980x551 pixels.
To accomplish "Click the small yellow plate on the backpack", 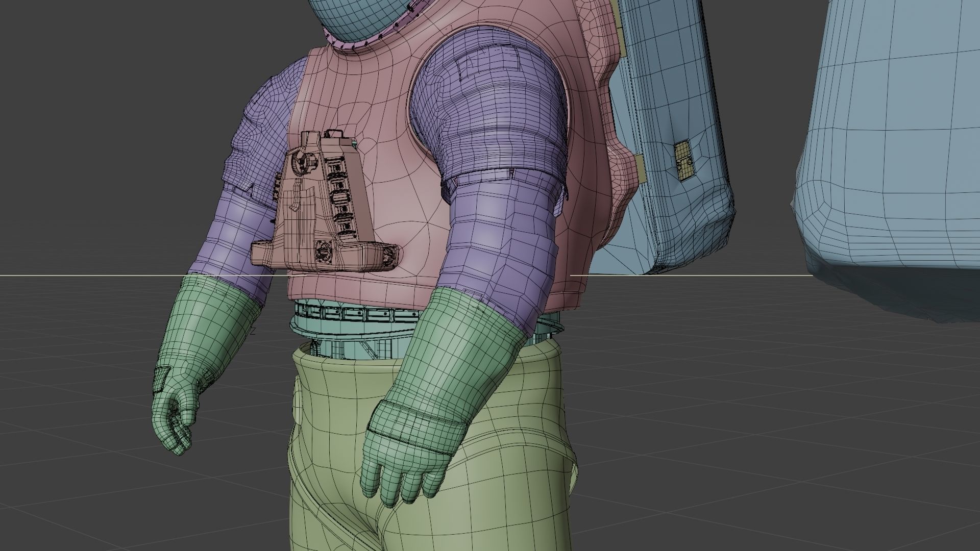I will point(683,160).
